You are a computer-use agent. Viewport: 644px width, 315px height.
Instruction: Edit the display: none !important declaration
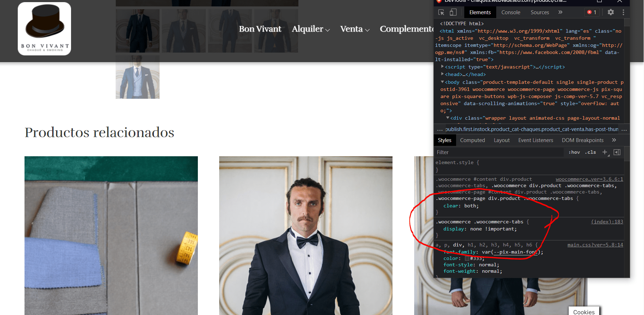480,229
